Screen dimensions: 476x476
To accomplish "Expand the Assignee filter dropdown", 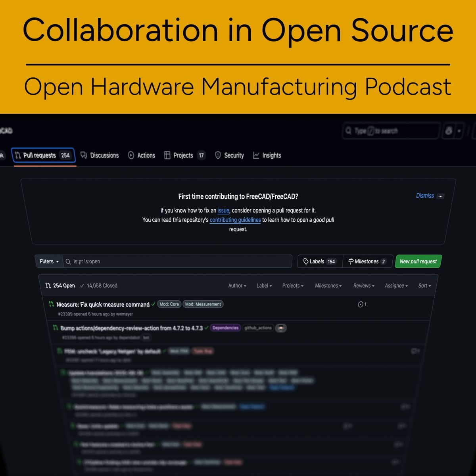I will pos(396,286).
